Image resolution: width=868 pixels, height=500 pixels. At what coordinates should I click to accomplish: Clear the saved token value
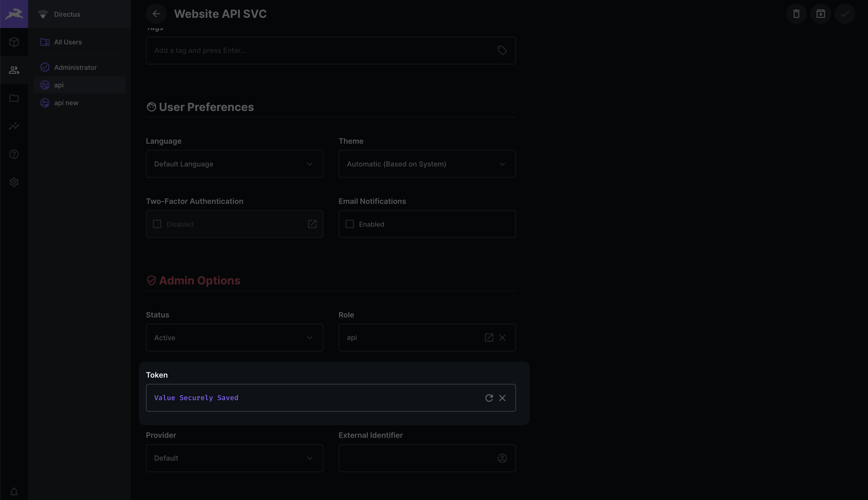(x=502, y=398)
